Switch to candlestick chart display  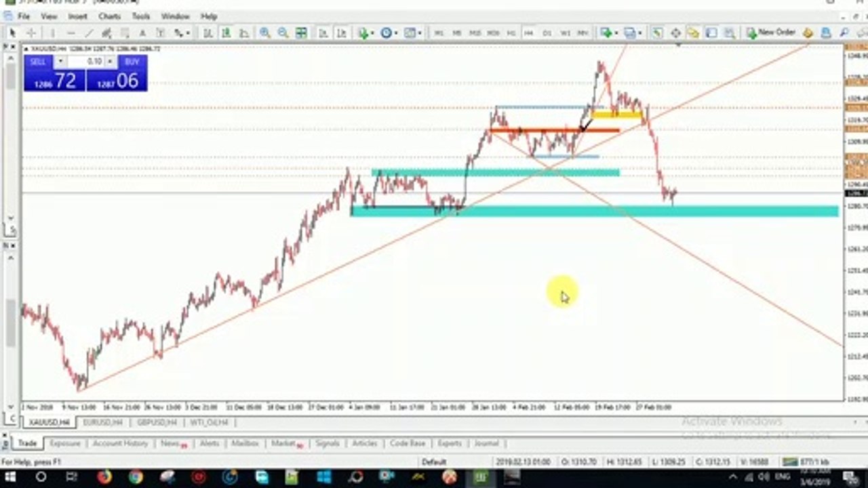coord(225,33)
